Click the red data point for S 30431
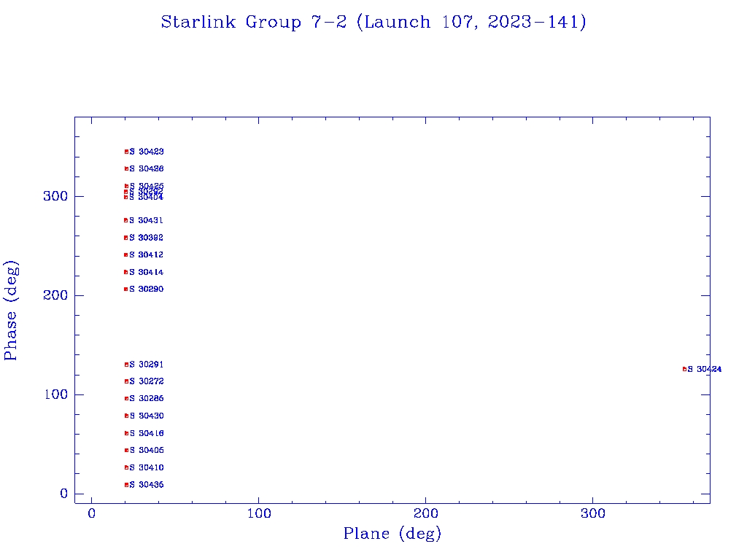The height and width of the screenshot is (560, 747). point(126,220)
